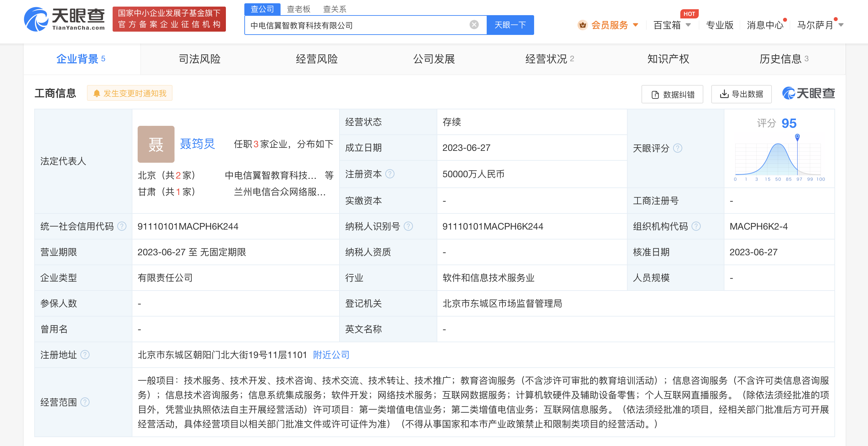Click the 数据纠错 button
The height and width of the screenshot is (446, 868).
coord(672,95)
